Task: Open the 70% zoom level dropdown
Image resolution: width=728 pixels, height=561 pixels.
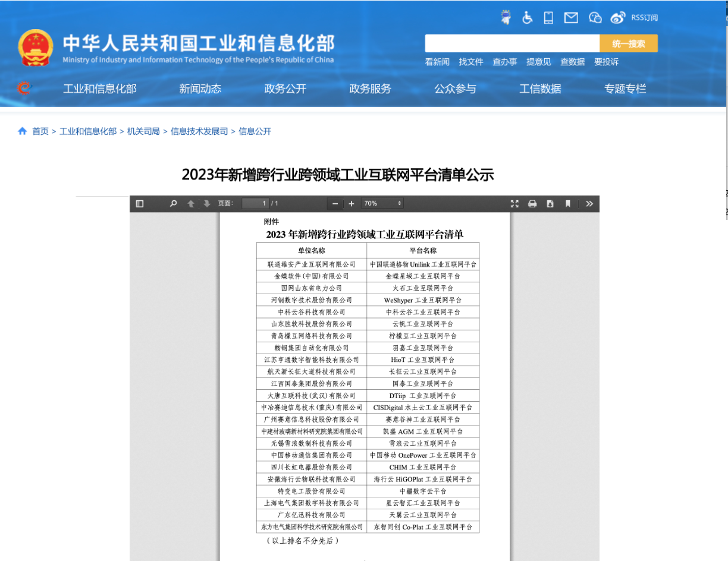Action: tap(382, 203)
